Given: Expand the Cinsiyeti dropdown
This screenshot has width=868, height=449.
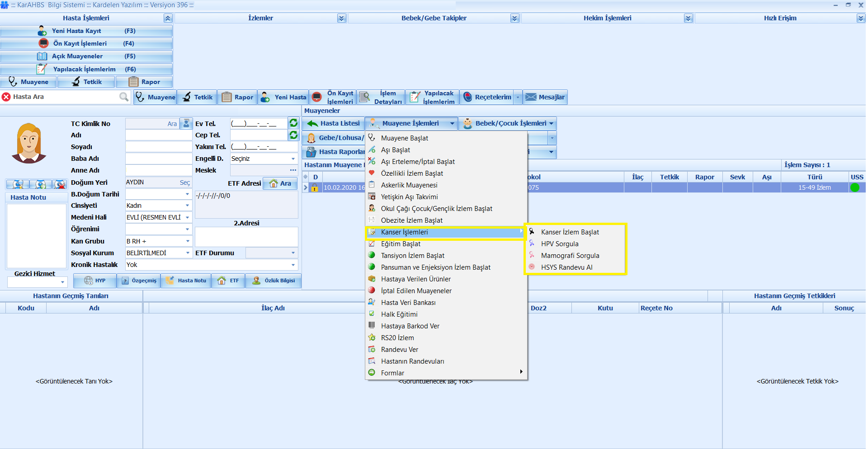Looking at the screenshot, I should pos(187,206).
